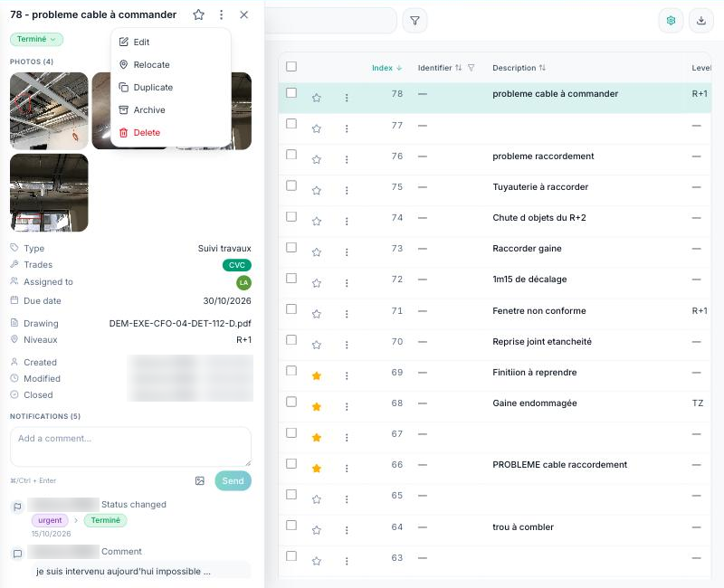Choose Relocate from the context menu

170,64
